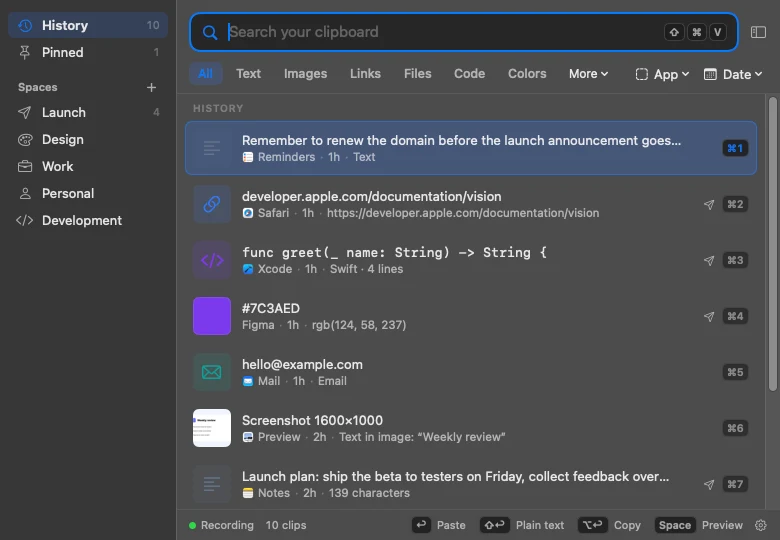
Task: Select the Text filter tab
Action: 248,74
